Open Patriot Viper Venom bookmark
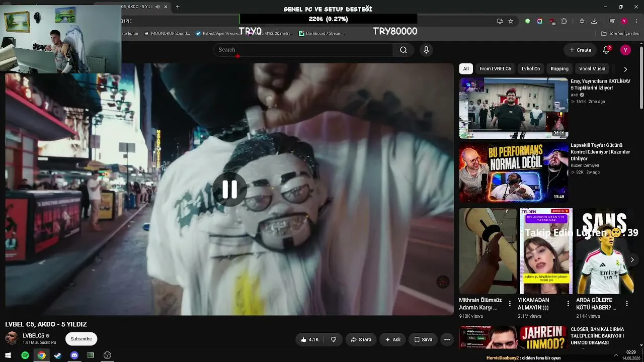Image resolution: width=644 pixels, height=362 pixels. pyautogui.click(x=218, y=34)
